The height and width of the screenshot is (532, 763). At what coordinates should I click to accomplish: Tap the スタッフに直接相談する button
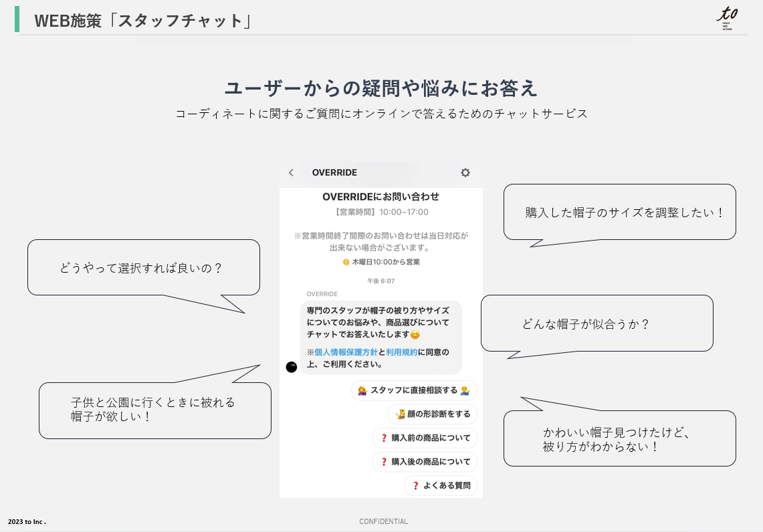(414, 390)
